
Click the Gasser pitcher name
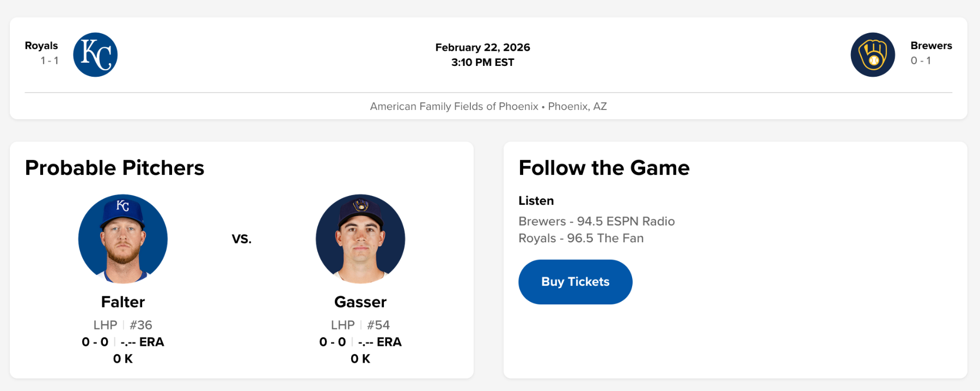coord(360,302)
